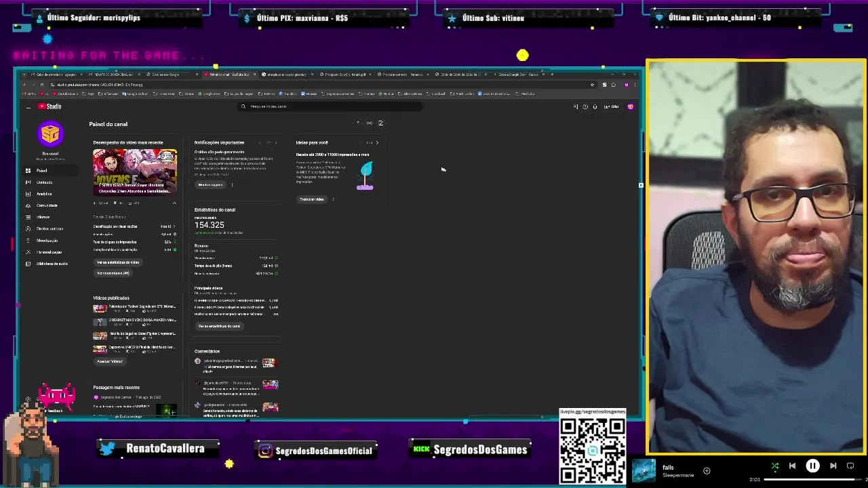868x488 pixels.
Task: Reload the browser page
Action: pos(43,85)
